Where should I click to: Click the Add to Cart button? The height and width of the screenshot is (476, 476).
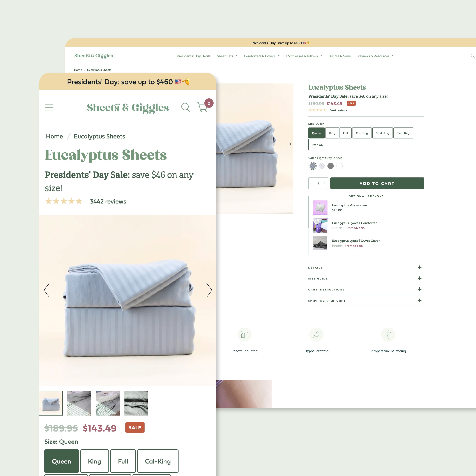(377, 183)
